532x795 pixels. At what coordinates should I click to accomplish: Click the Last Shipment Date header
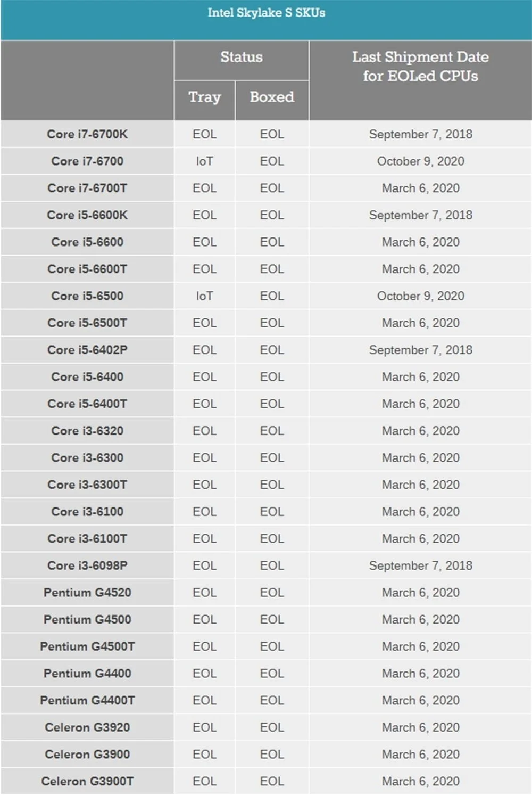[x=420, y=66]
